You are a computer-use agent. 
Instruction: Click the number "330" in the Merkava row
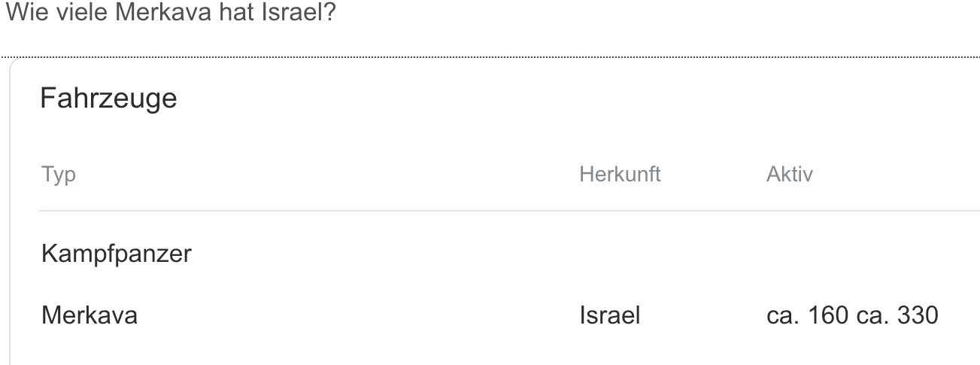point(918,315)
